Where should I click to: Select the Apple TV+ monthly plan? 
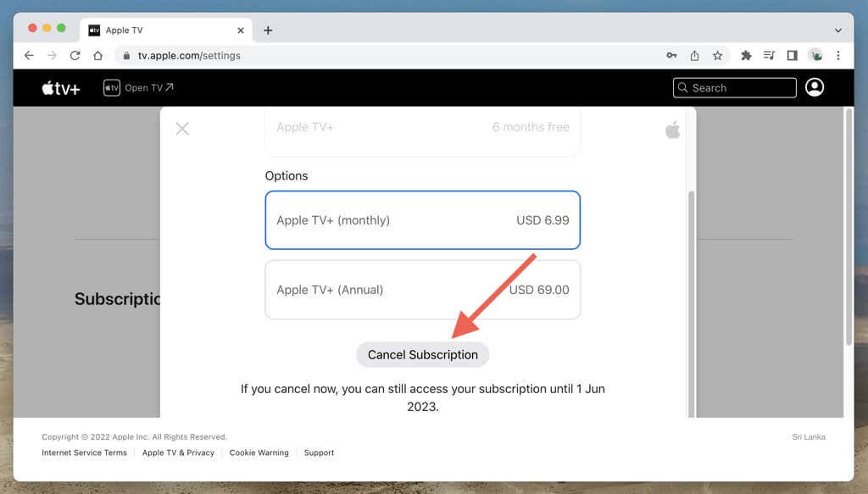pos(422,220)
